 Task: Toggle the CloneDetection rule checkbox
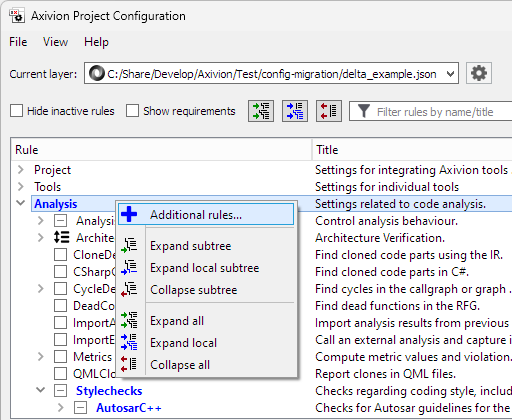[x=60, y=255]
